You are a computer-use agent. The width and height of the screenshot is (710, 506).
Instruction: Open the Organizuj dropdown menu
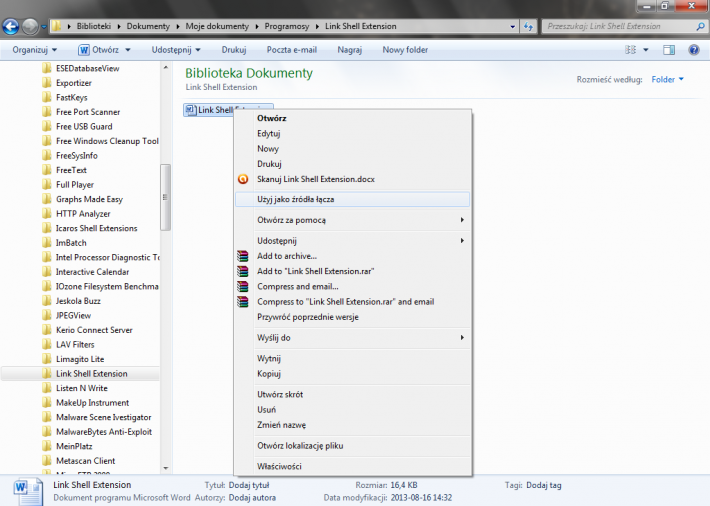(x=34, y=50)
